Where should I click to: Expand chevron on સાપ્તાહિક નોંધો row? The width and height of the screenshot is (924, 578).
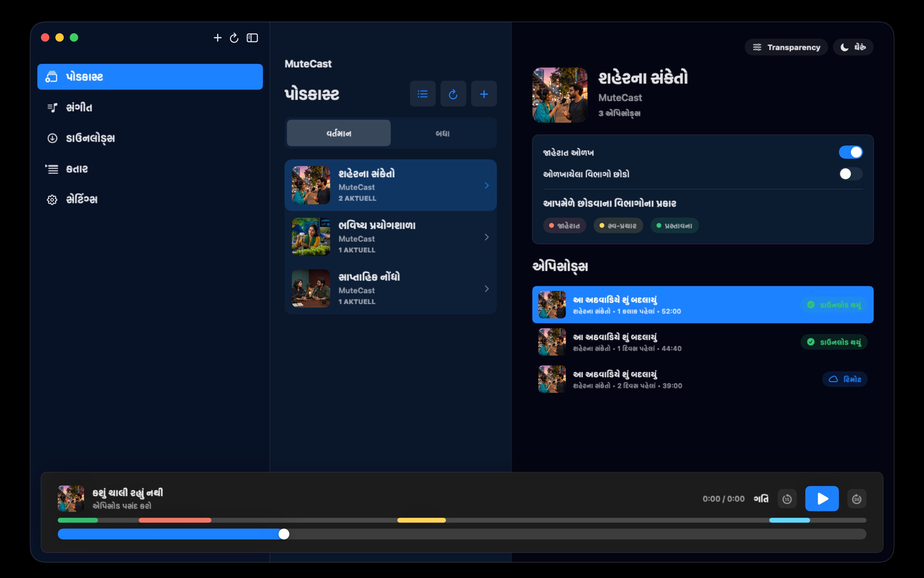[486, 289]
